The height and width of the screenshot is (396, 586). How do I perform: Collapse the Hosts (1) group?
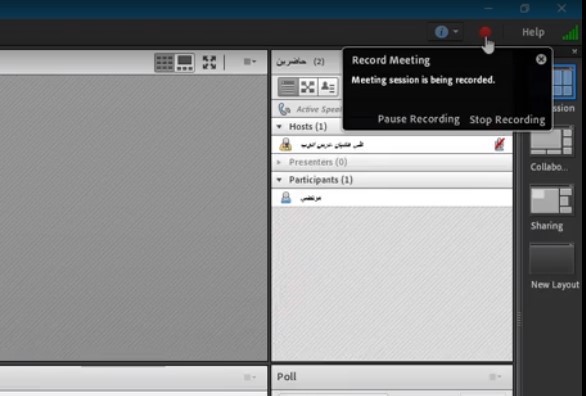click(279, 127)
